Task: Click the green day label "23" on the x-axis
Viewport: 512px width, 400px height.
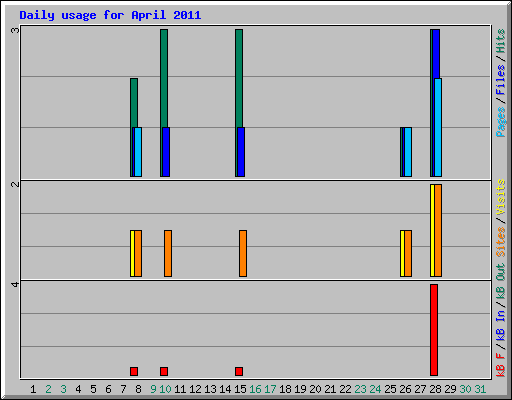Action: pyautogui.click(x=360, y=389)
